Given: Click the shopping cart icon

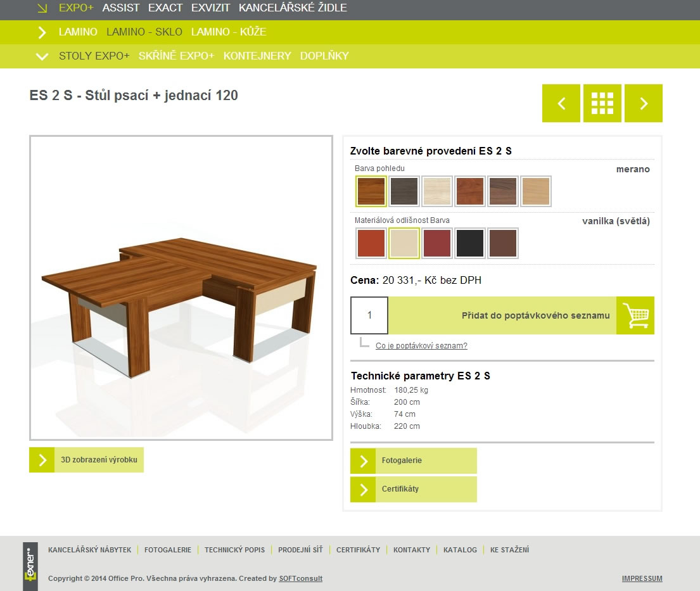Looking at the screenshot, I should [x=635, y=315].
